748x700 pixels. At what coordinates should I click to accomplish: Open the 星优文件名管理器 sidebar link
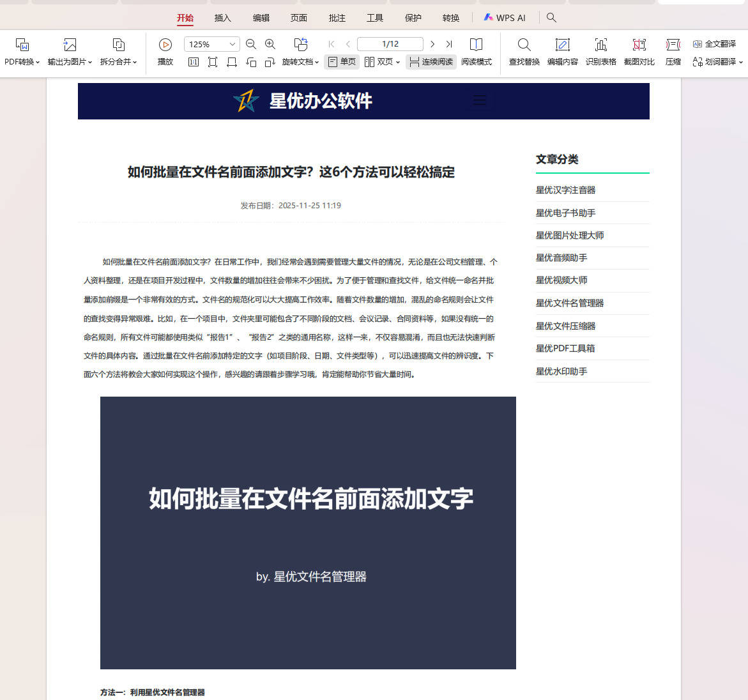[570, 303]
